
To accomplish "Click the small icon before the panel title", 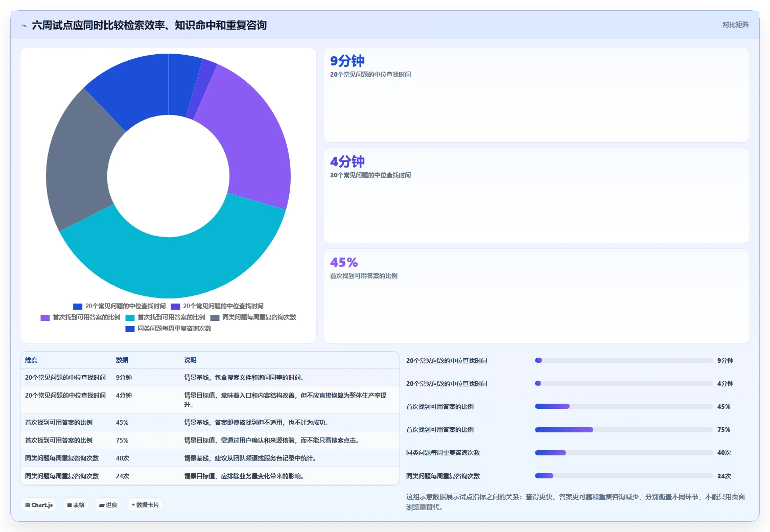I will pos(24,26).
